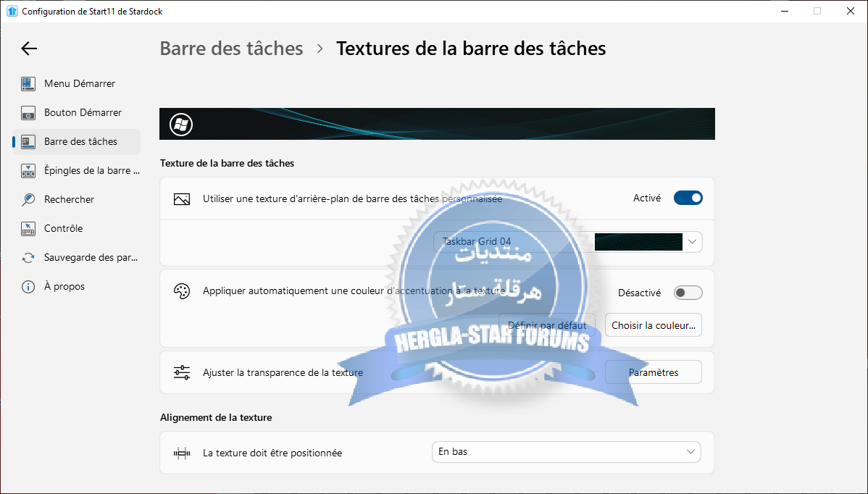Go back with the left arrow

29,49
